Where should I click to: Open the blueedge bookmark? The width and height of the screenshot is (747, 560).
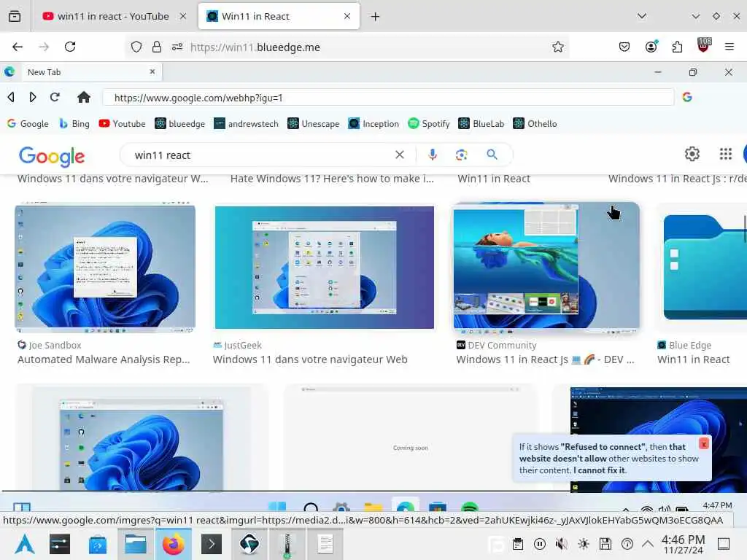tap(179, 124)
